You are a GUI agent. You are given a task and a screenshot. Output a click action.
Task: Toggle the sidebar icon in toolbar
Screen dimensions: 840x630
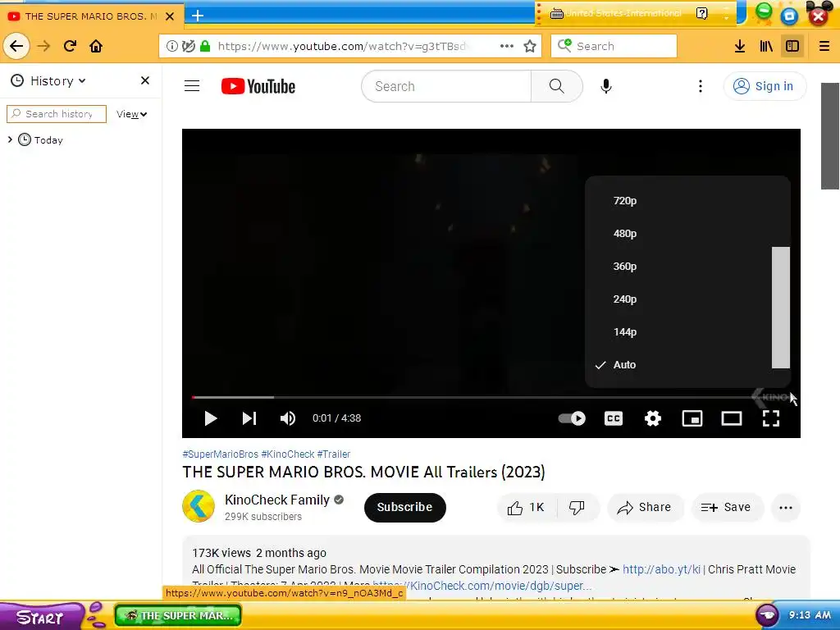click(x=792, y=46)
